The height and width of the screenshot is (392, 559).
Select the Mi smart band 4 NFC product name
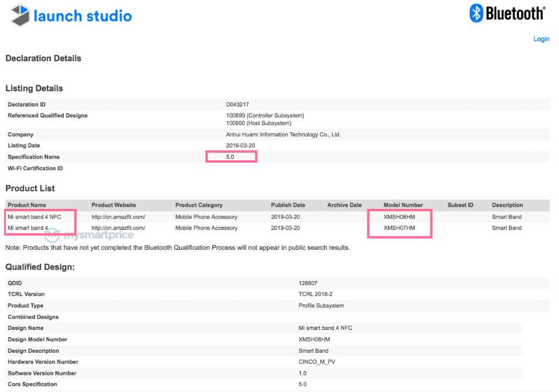point(34,217)
